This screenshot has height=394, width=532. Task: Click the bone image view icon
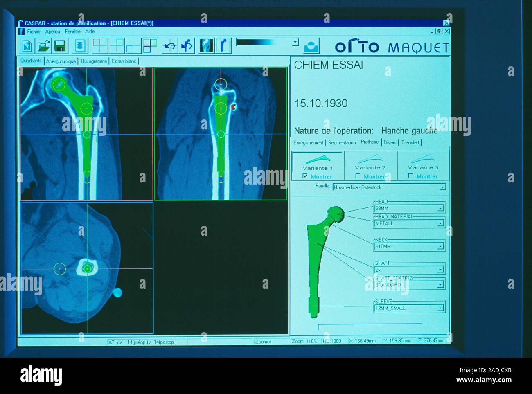(x=207, y=46)
